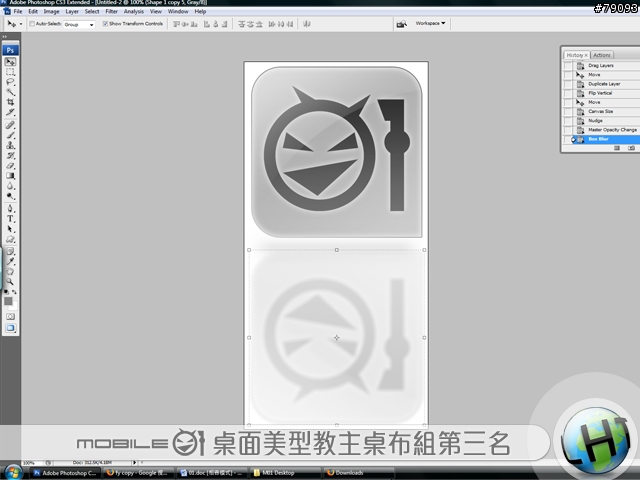Open the M01 Desktop taskbar window

pos(284,473)
